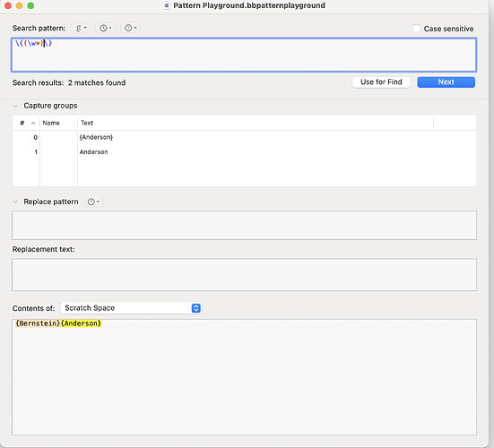
Task: Collapse the Replace pattern section
Action: tap(15, 202)
